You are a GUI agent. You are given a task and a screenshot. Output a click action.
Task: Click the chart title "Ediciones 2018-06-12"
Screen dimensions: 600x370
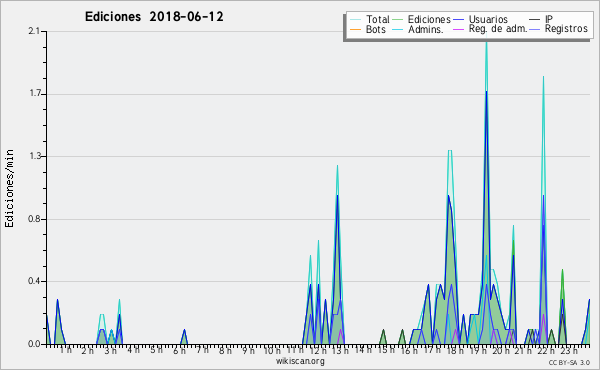[x=154, y=17]
